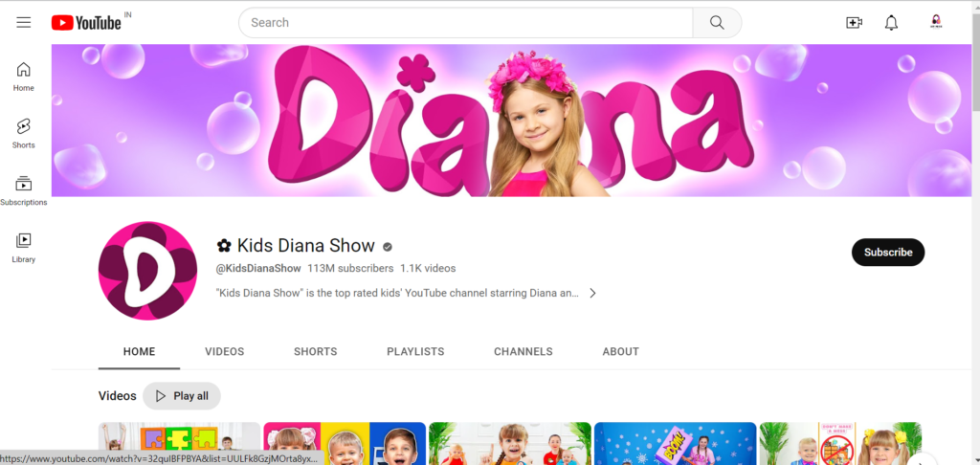The width and height of the screenshot is (980, 465).
Task: Click the verified badge beside channel name
Action: [388, 247]
